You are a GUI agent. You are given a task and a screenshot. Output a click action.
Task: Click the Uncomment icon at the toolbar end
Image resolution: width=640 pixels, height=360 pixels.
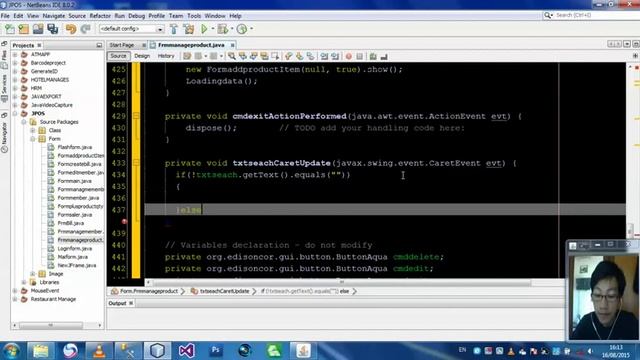click(x=384, y=56)
